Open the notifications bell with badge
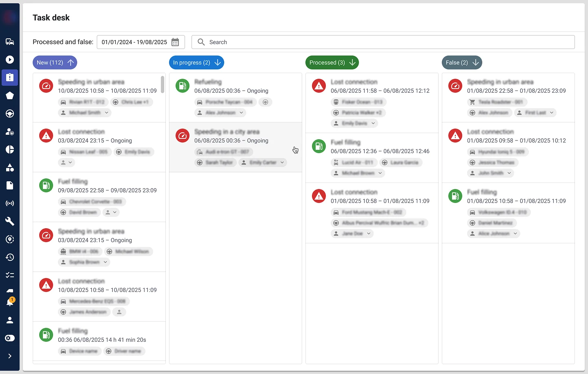This screenshot has height=374, width=588. [x=10, y=302]
